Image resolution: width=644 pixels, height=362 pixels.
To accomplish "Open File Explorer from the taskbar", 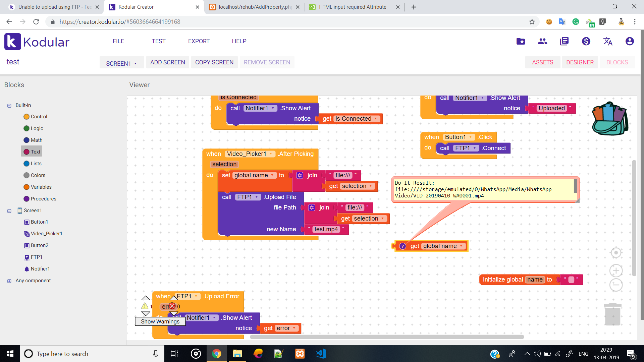I will [x=237, y=354].
